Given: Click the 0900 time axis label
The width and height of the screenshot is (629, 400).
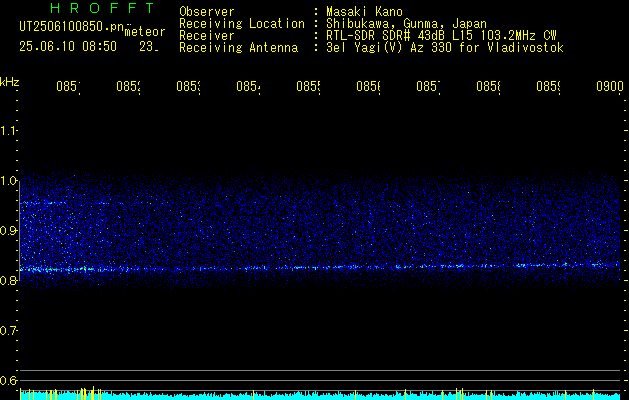Looking at the screenshot, I should pos(610,86).
